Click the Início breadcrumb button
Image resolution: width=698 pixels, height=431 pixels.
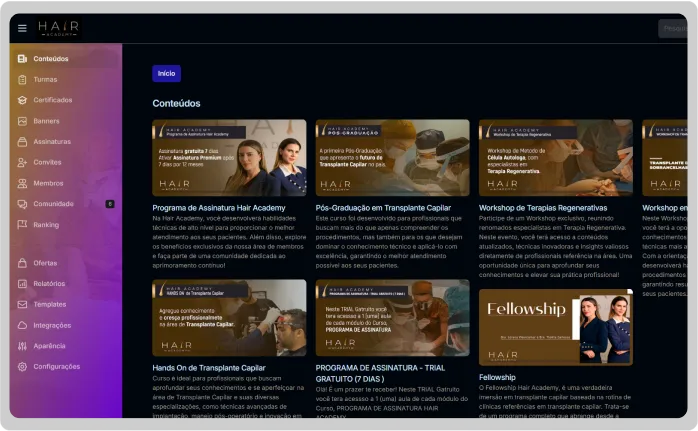point(166,73)
